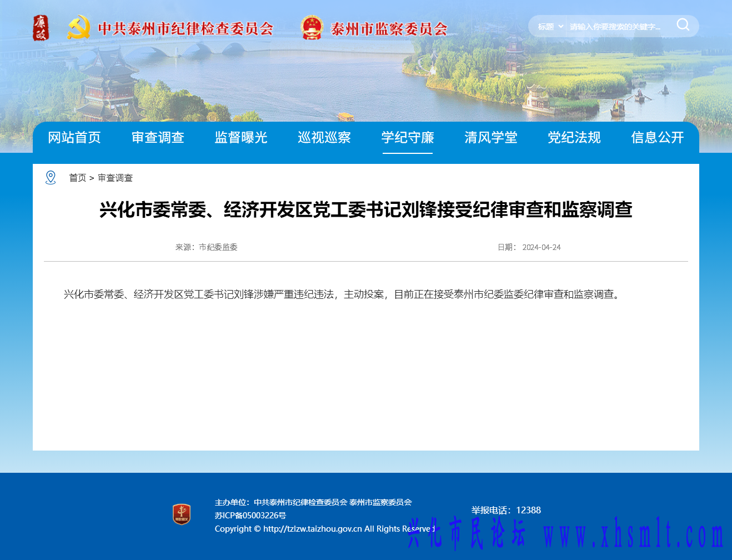Click the 中共泰州市纪律检查委员会 header title
Screen dimensions: 732x560
pyautogui.click(x=185, y=28)
